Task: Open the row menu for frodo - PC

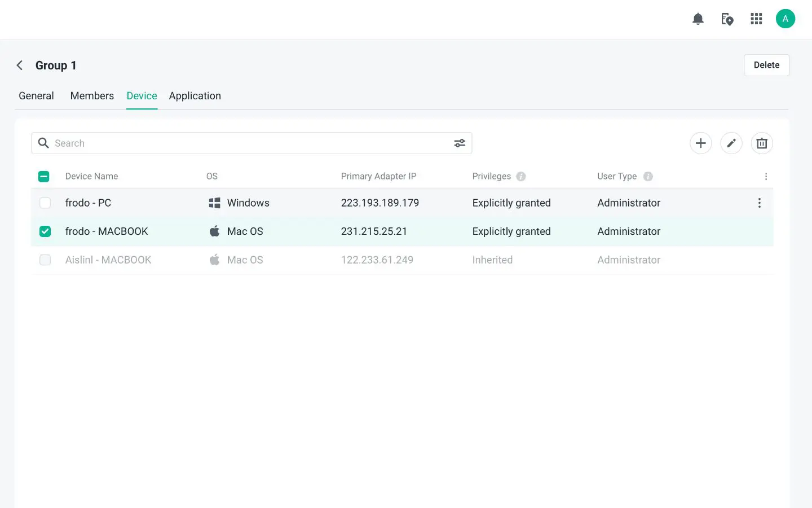Action: click(x=760, y=203)
